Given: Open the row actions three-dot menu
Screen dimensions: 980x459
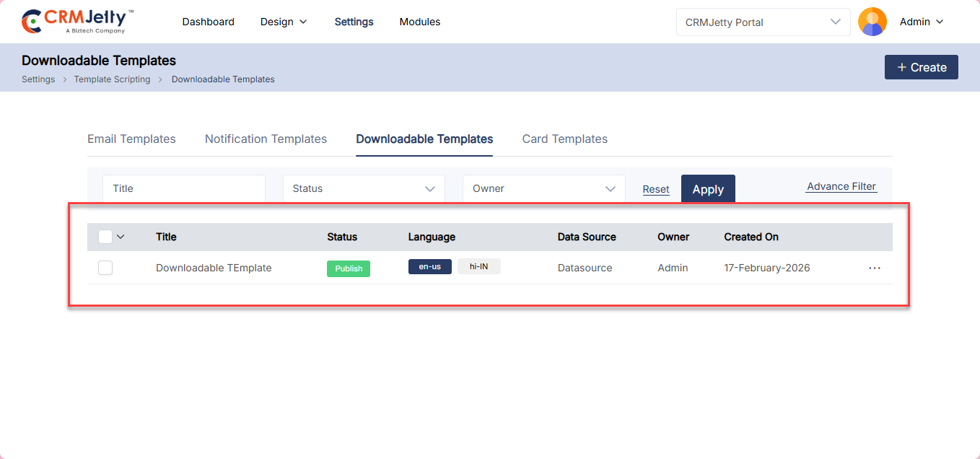Looking at the screenshot, I should pos(875,268).
